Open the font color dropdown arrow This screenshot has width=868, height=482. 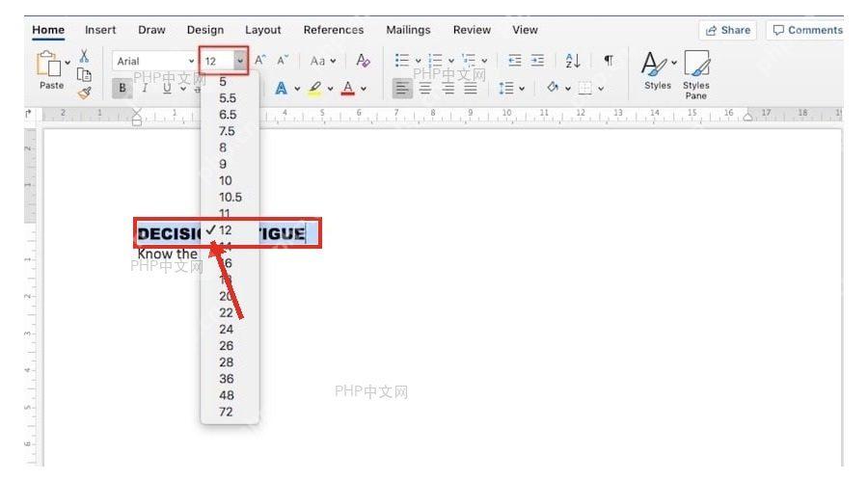pos(364,89)
